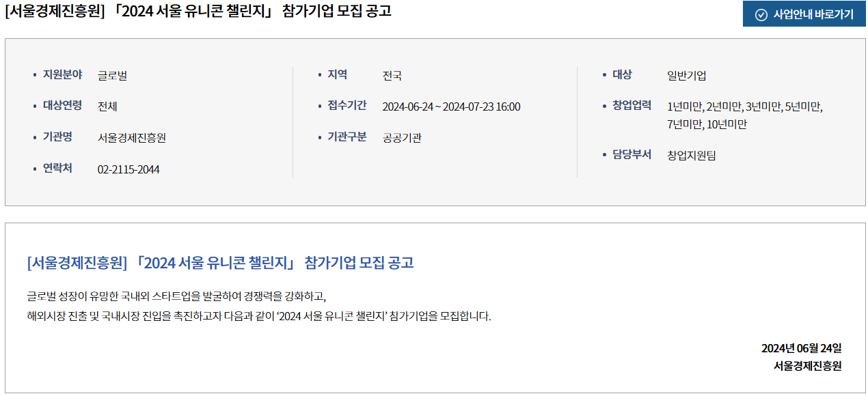Click the date 2024년 06월 24일
Image resolution: width=868 pixels, height=396 pixels.
[801, 348]
